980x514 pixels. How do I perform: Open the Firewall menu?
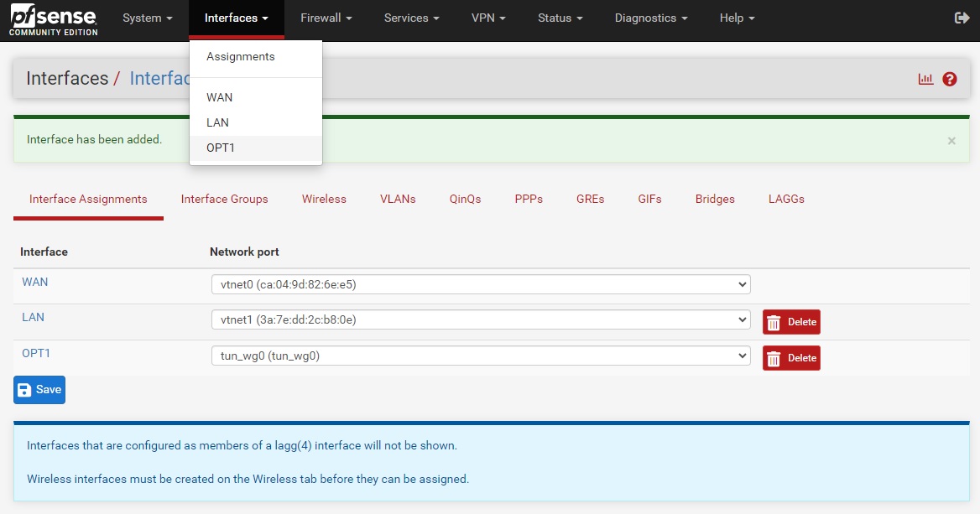(326, 18)
